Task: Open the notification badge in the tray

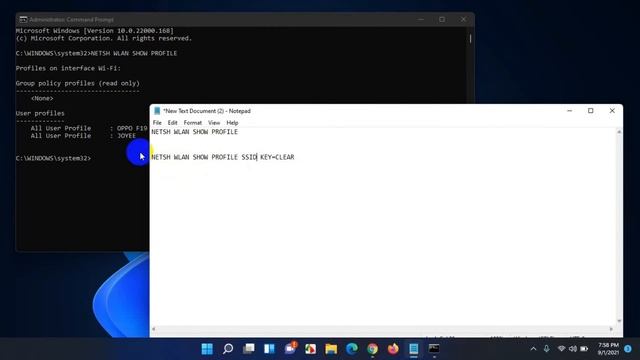Action: 628,349
